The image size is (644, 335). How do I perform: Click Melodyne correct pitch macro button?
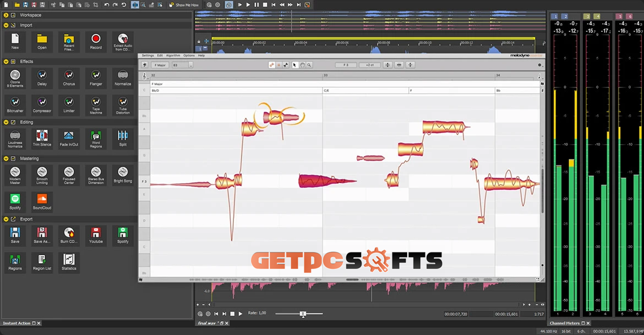coord(388,65)
